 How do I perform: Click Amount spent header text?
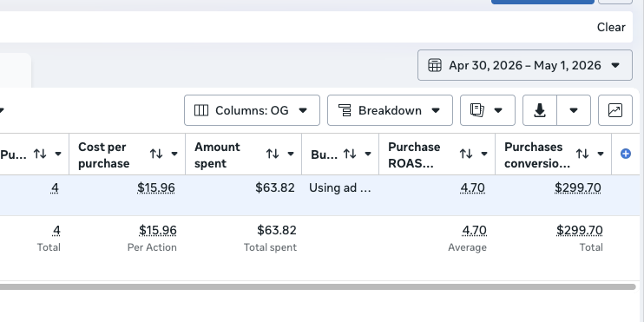coord(217,154)
